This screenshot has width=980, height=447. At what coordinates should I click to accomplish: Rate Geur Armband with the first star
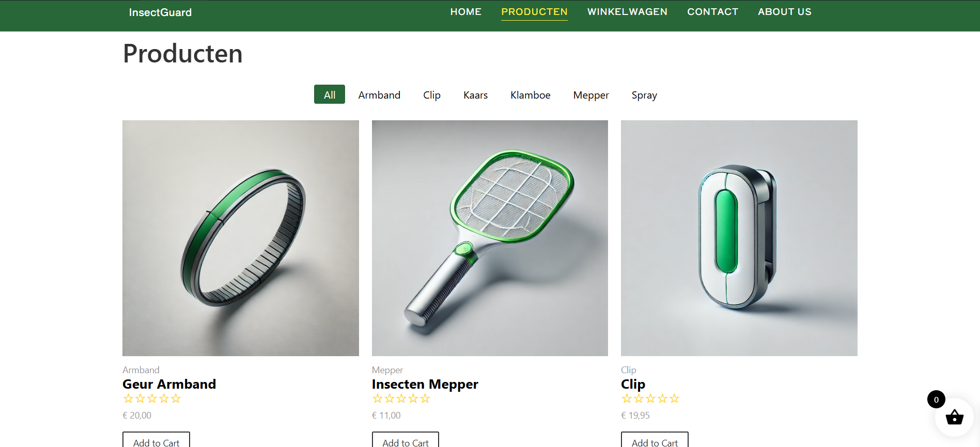pyautogui.click(x=128, y=398)
